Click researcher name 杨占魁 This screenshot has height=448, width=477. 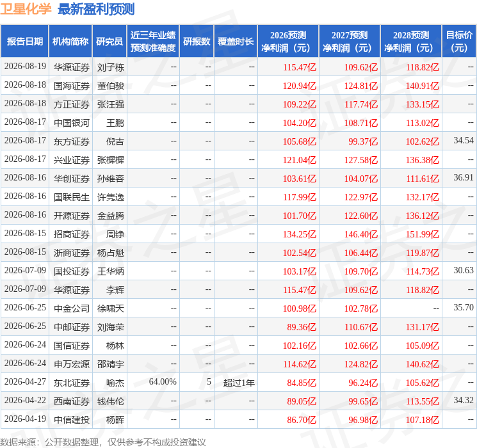click(110, 253)
